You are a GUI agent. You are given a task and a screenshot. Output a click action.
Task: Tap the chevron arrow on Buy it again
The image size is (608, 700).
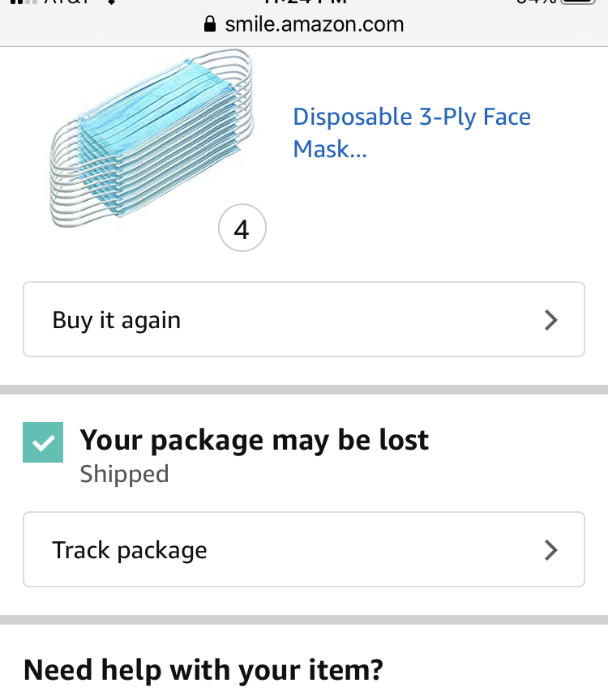point(551,320)
